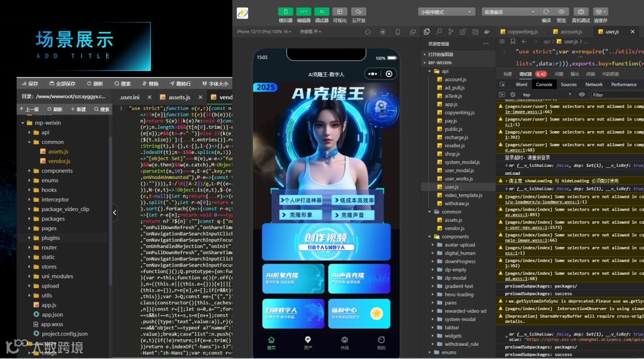Tap the 克隆形象 button in simulator
The image size is (644, 359).
click(301, 215)
